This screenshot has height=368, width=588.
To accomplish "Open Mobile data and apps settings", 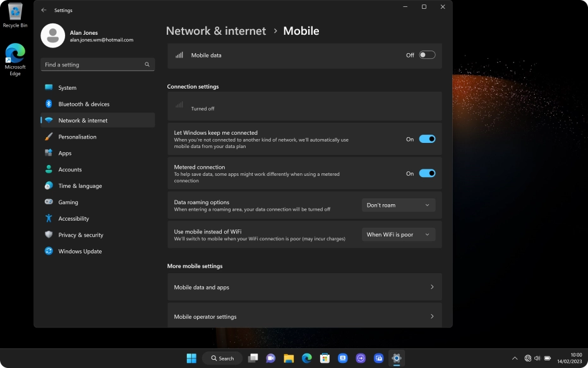I will pyautogui.click(x=304, y=286).
